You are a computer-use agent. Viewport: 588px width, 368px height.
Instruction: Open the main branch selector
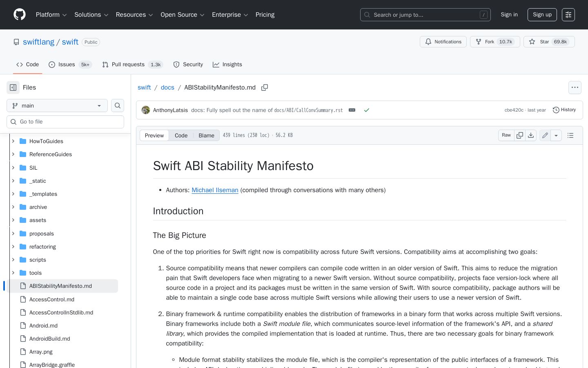57,105
